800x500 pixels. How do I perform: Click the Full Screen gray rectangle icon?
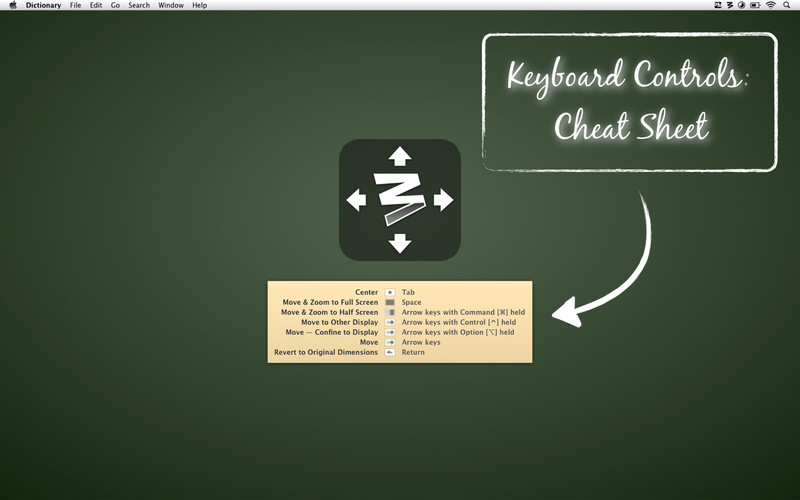(390, 303)
